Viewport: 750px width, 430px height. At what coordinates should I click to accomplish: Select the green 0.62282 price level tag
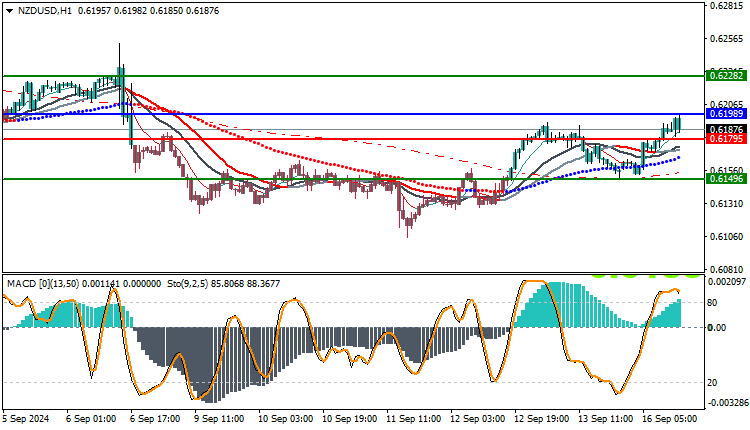(x=726, y=76)
